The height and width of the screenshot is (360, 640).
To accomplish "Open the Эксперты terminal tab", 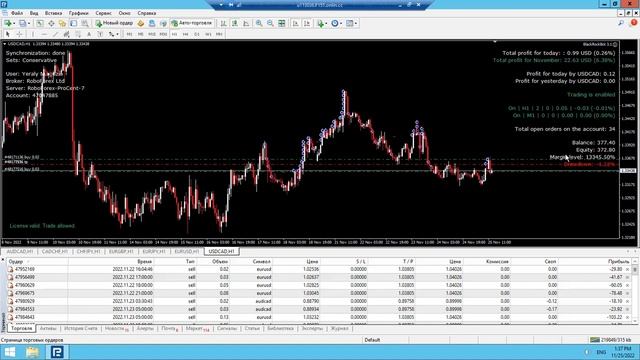I will [312, 328].
